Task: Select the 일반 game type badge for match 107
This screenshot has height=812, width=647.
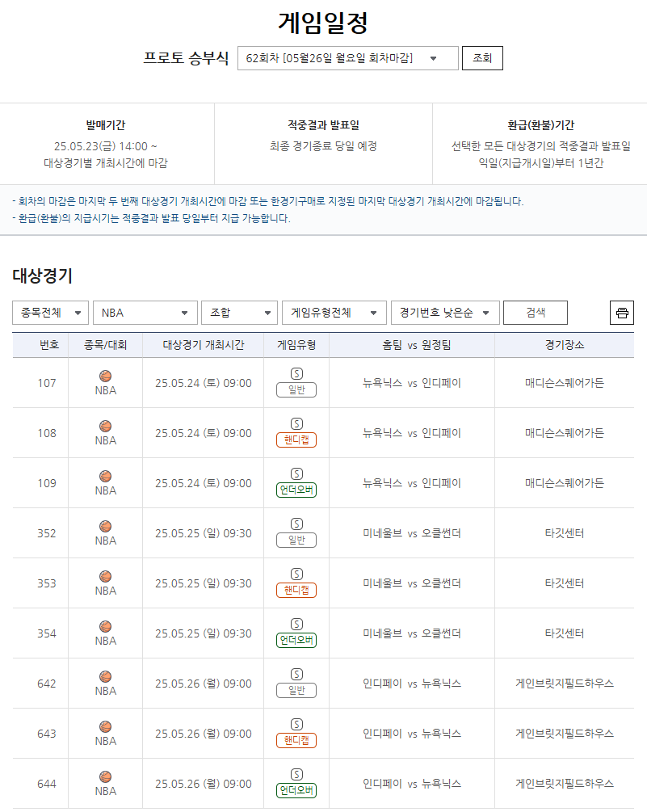Action: 296,389
